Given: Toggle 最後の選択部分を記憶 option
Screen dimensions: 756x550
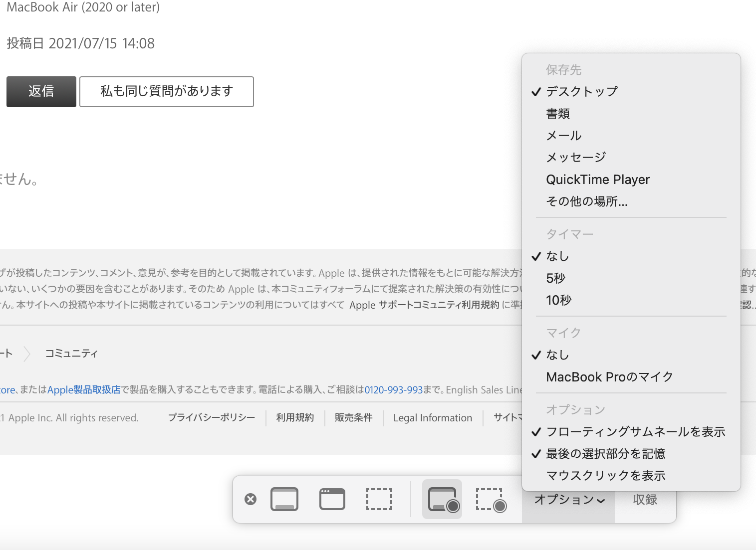Looking at the screenshot, I should pyautogui.click(x=605, y=454).
